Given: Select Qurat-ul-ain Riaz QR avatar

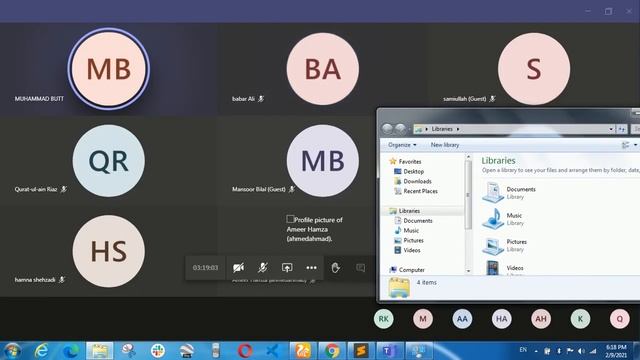Looking at the screenshot, I should (109, 161).
